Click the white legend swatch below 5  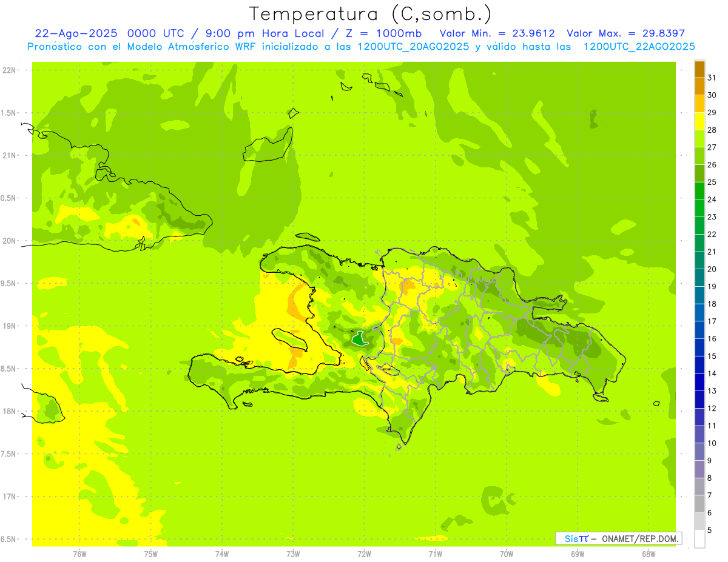[x=699, y=539]
